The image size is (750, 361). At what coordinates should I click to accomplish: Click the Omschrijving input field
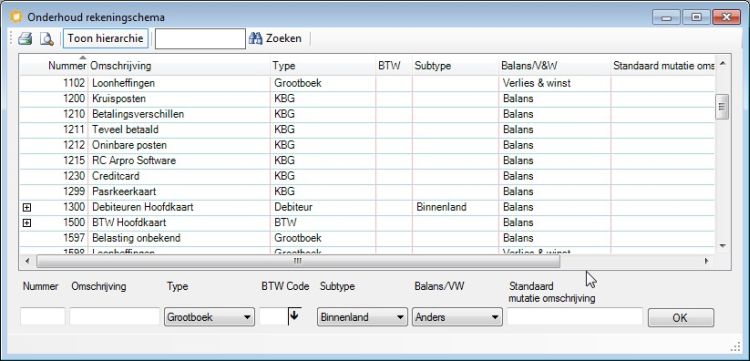pos(115,317)
